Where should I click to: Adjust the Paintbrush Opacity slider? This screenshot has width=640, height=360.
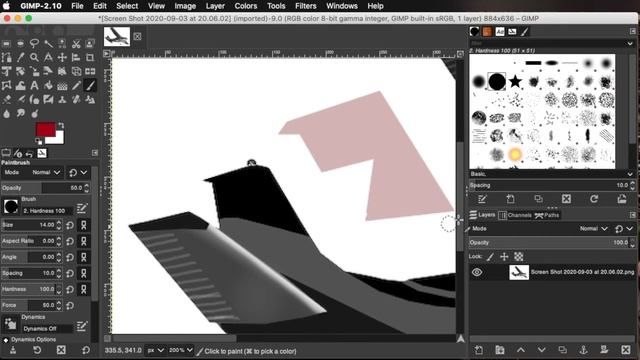click(45, 188)
